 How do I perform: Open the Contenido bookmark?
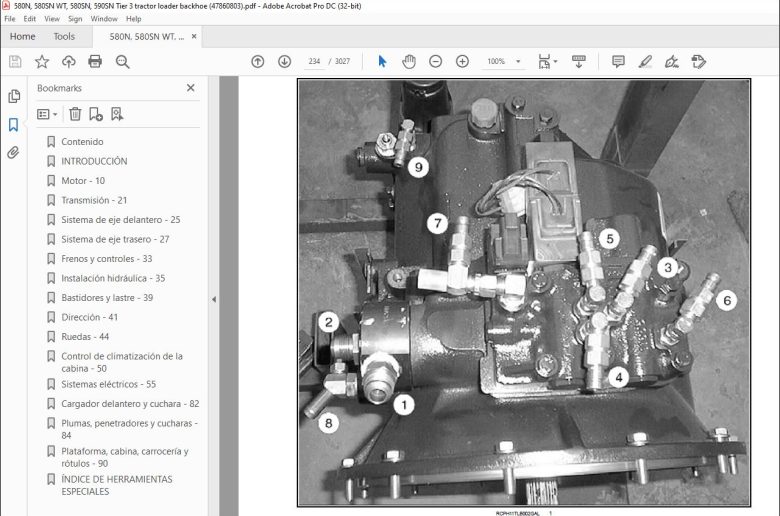coord(82,142)
